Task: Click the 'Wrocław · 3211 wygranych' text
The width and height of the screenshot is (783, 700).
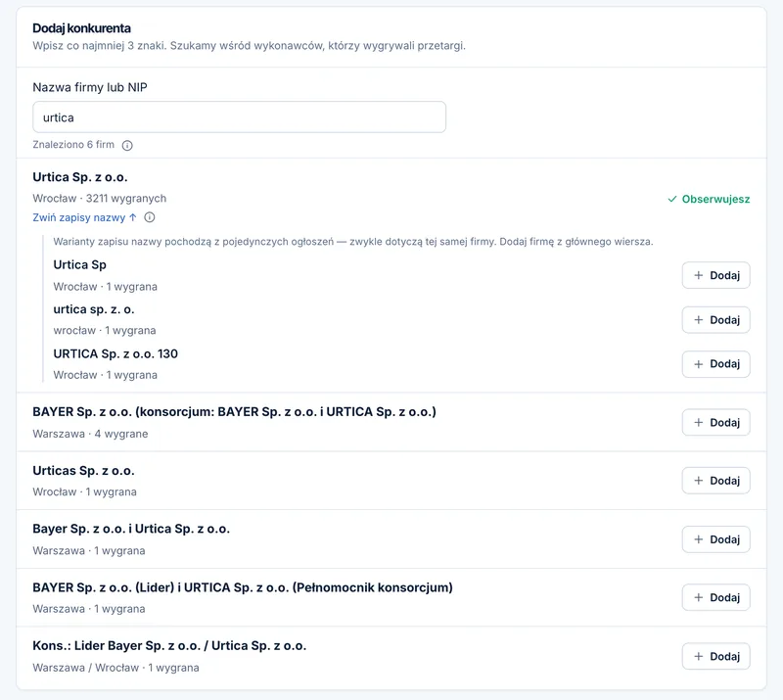Action: [x=100, y=199]
